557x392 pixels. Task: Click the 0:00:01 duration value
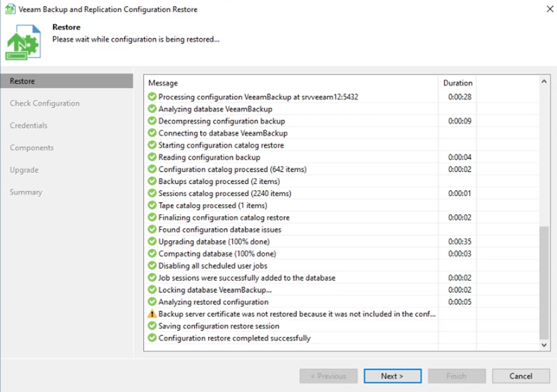point(460,193)
